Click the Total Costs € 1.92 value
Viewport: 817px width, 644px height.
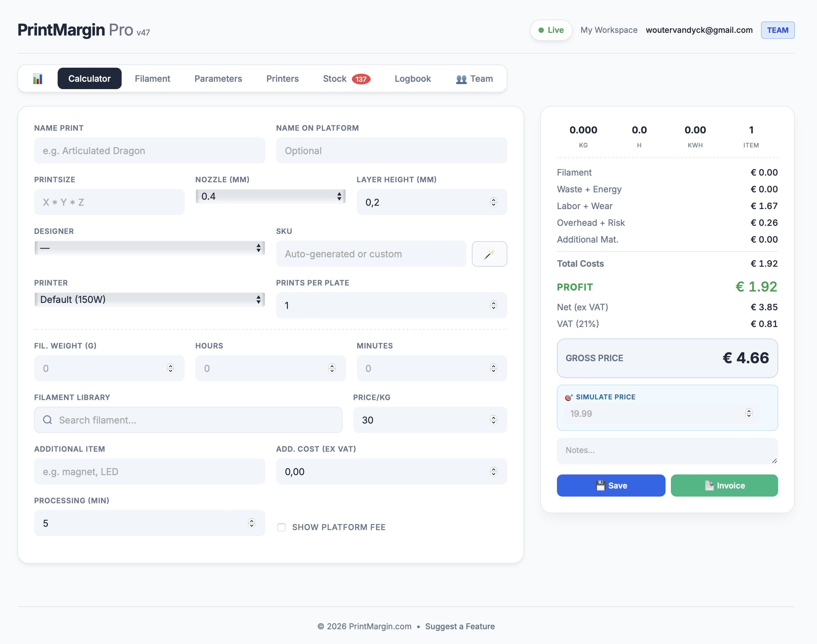point(764,264)
